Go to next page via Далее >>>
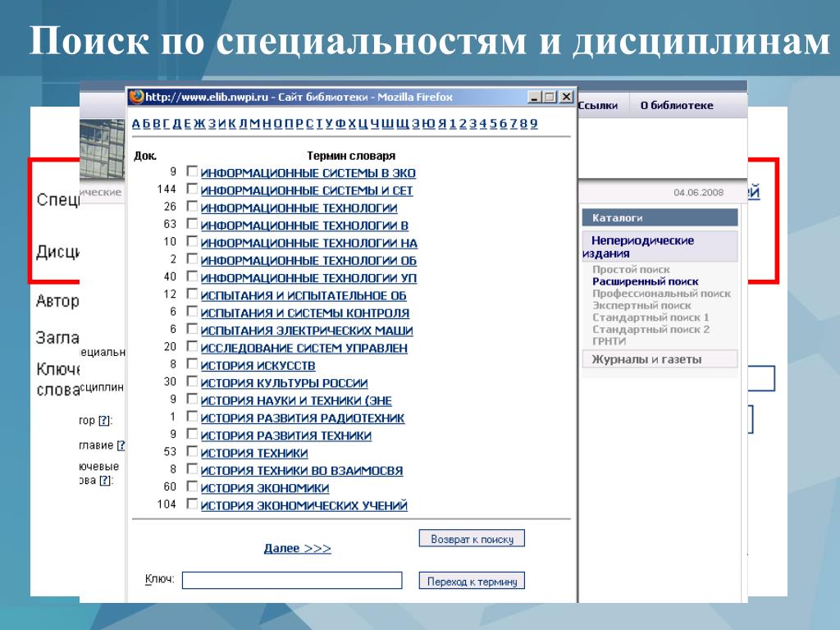 (297, 549)
